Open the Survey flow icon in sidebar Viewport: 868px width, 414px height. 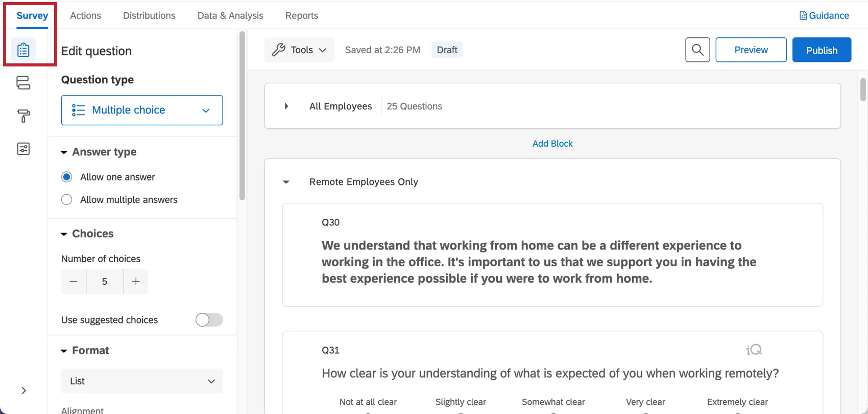[23, 83]
